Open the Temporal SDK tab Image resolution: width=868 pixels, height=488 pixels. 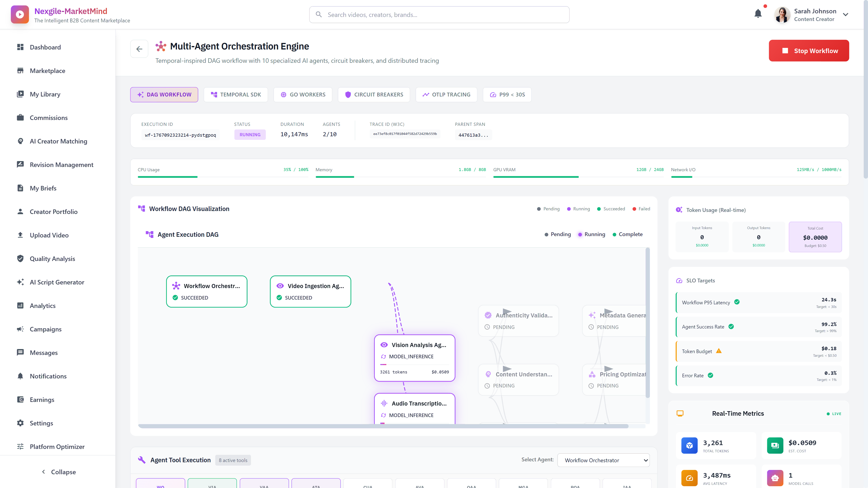tap(236, 95)
